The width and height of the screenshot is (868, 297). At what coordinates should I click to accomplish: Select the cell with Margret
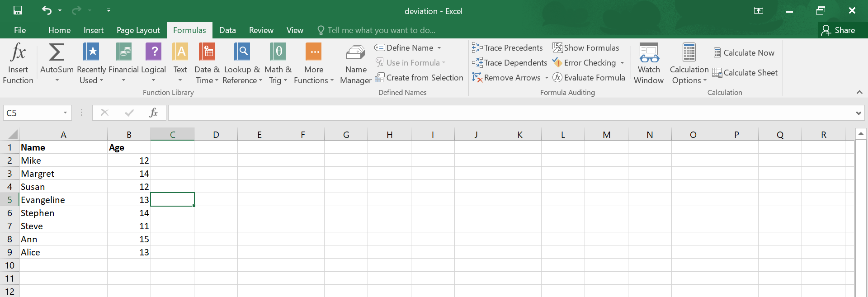[x=63, y=174]
